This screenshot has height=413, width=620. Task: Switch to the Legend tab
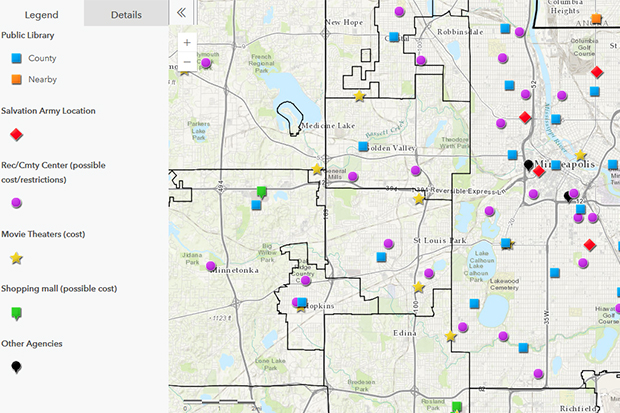tap(41, 14)
